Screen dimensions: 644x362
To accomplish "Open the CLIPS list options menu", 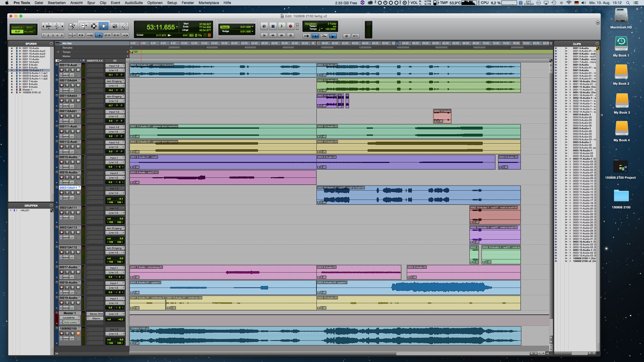I will click(x=597, y=44).
